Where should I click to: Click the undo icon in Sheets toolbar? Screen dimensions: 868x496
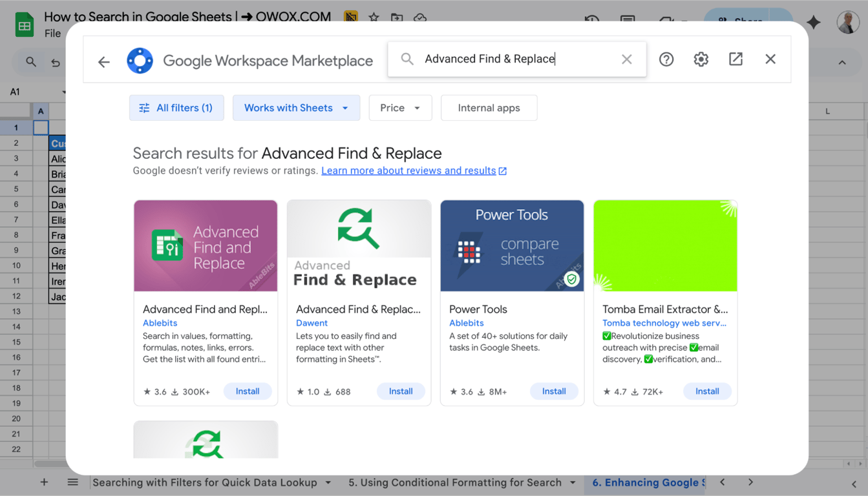point(56,63)
